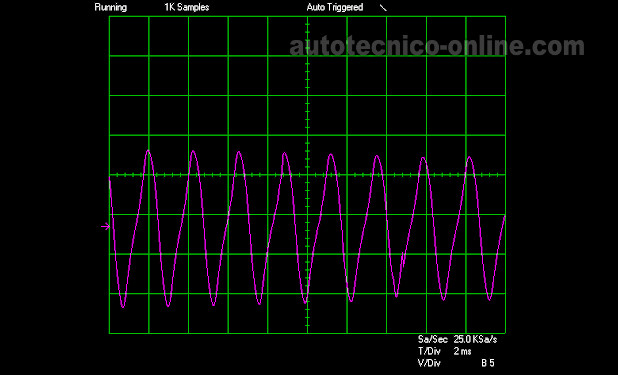Click the magenta channel ground-level arrow marker
This screenshot has width=618, height=375.
pyautogui.click(x=105, y=226)
